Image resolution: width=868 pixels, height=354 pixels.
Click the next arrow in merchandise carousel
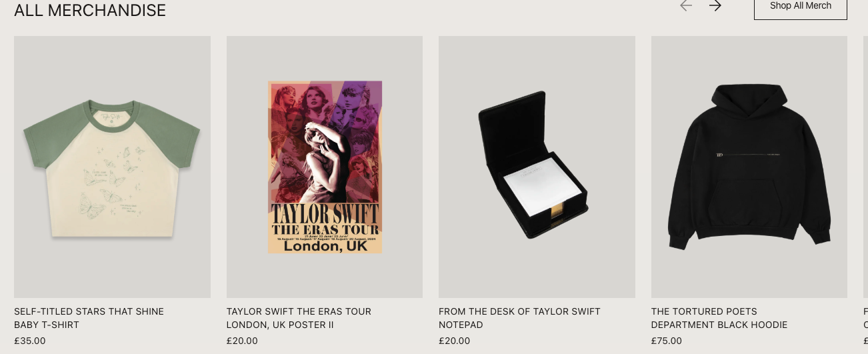point(715,6)
